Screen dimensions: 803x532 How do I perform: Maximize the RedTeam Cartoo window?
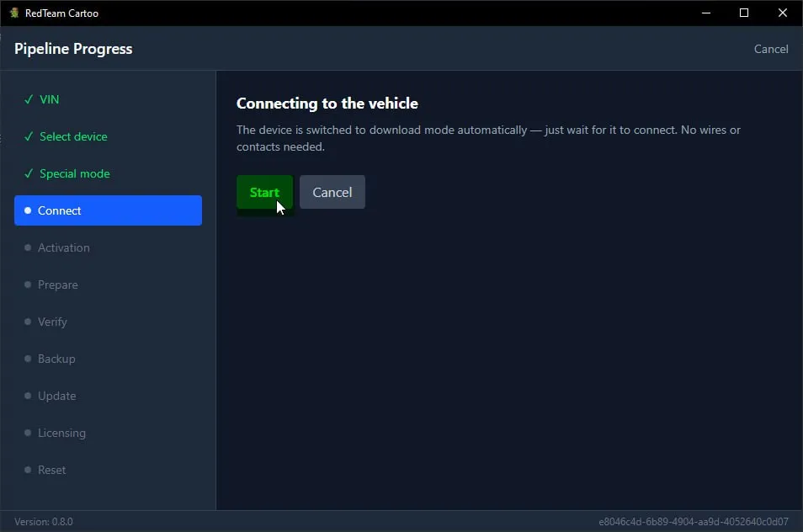[744, 13]
